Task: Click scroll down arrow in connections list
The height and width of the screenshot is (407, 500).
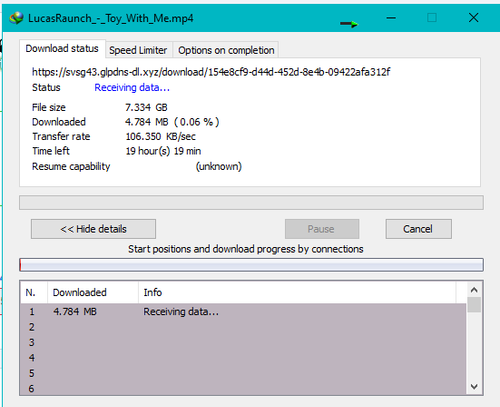Action: point(474,387)
